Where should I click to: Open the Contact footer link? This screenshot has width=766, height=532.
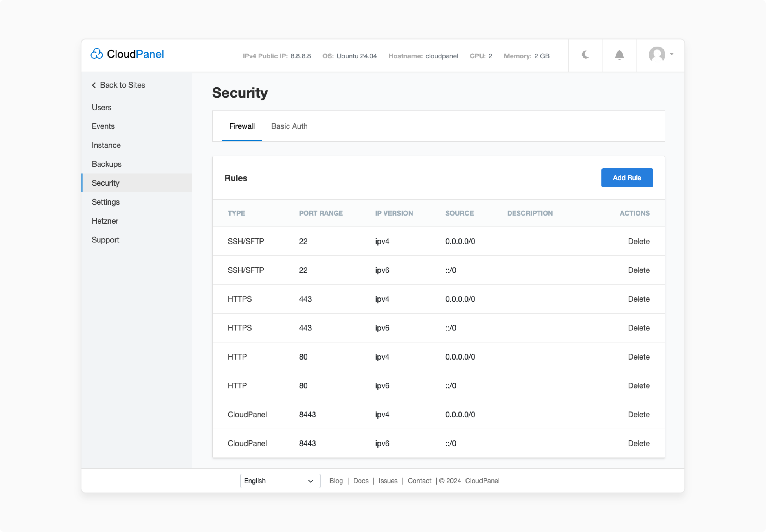[x=419, y=481]
